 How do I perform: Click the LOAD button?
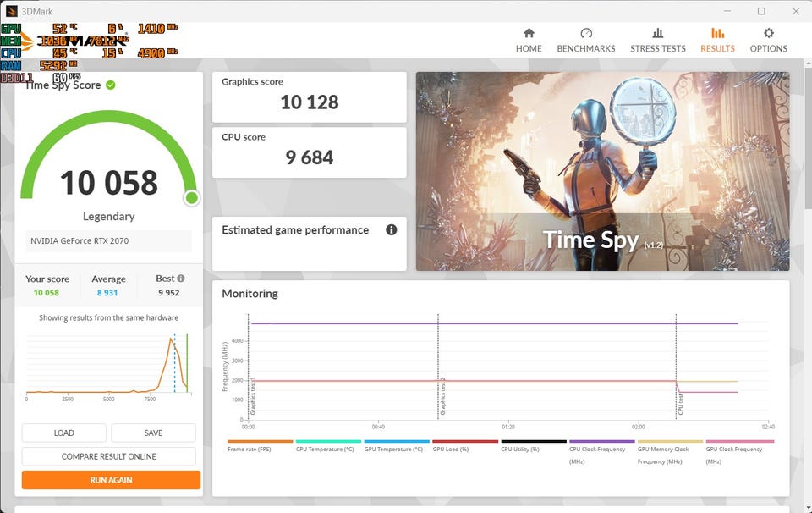point(63,433)
